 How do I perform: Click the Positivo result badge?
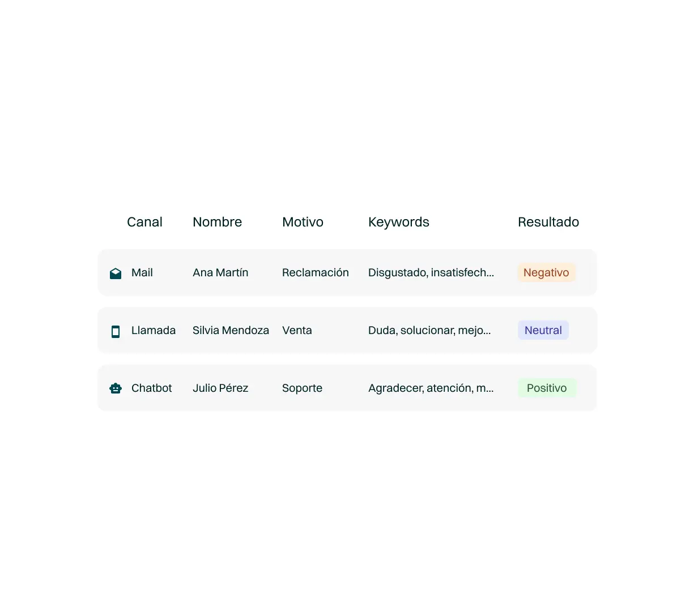[547, 388]
